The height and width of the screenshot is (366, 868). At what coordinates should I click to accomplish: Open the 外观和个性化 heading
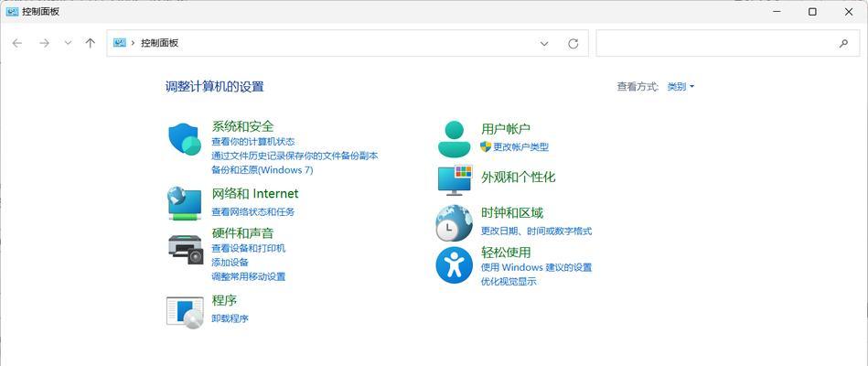tap(518, 178)
